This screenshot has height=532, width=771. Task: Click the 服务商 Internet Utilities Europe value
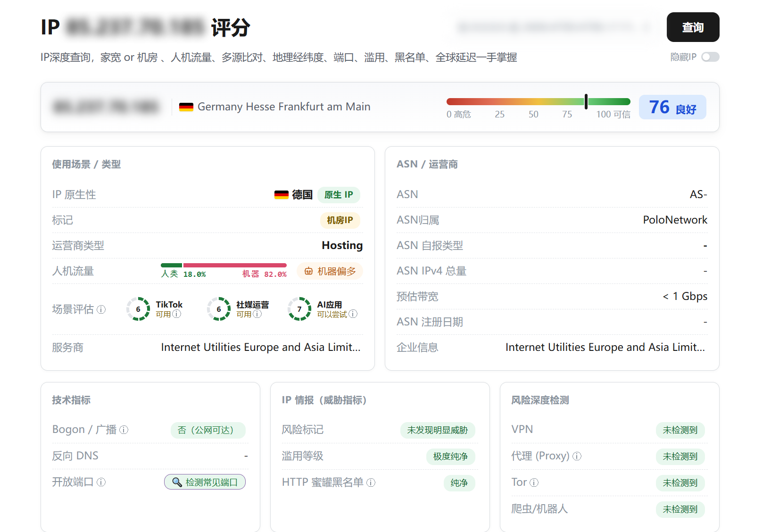[261, 347]
